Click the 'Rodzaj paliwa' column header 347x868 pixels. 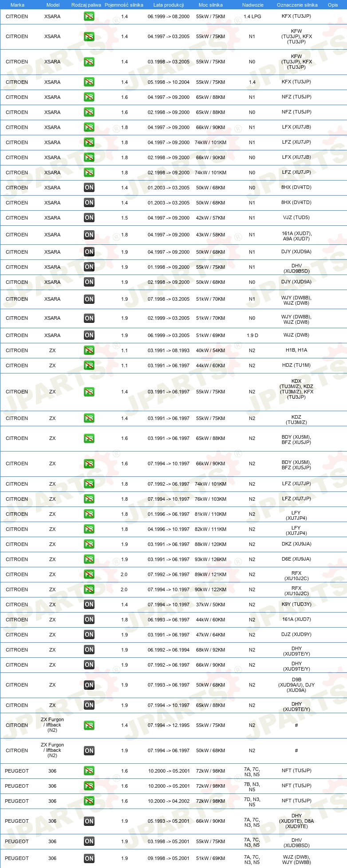86,5
